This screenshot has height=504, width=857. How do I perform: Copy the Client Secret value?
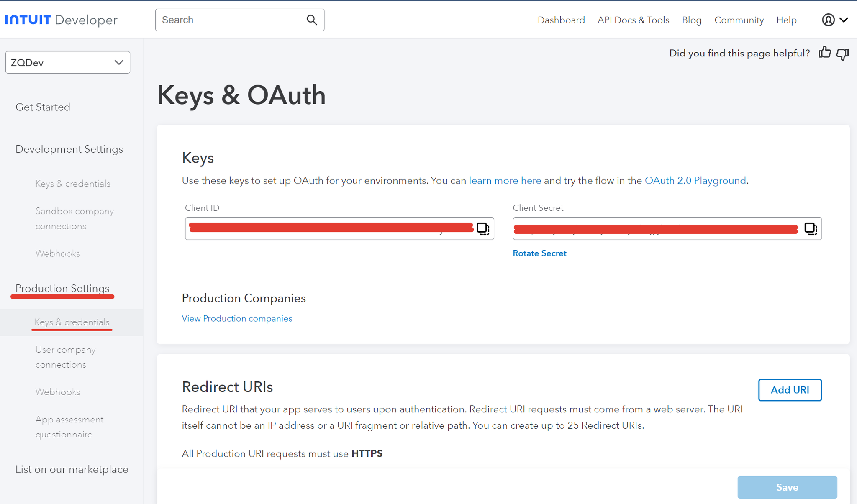point(811,228)
